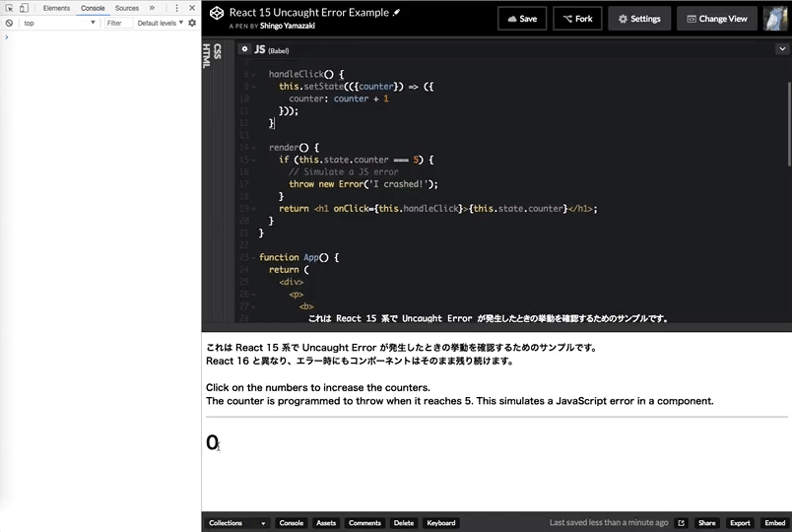The height and width of the screenshot is (532, 792).
Task: Click the Export button
Action: [740, 523]
